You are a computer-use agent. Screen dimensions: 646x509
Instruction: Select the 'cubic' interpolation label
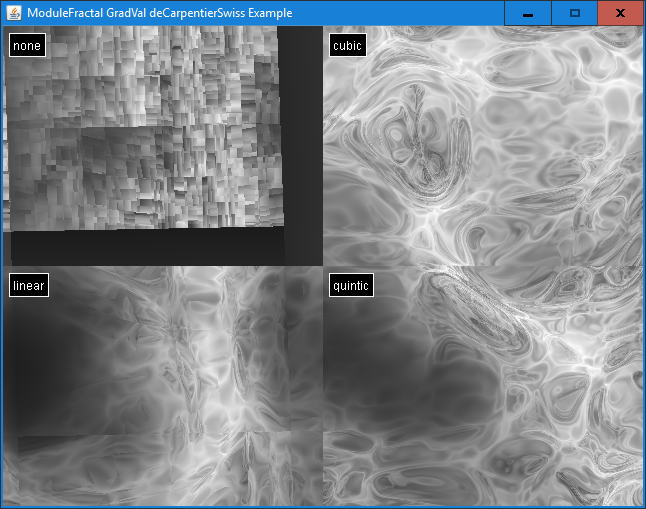pyautogui.click(x=347, y=45)
